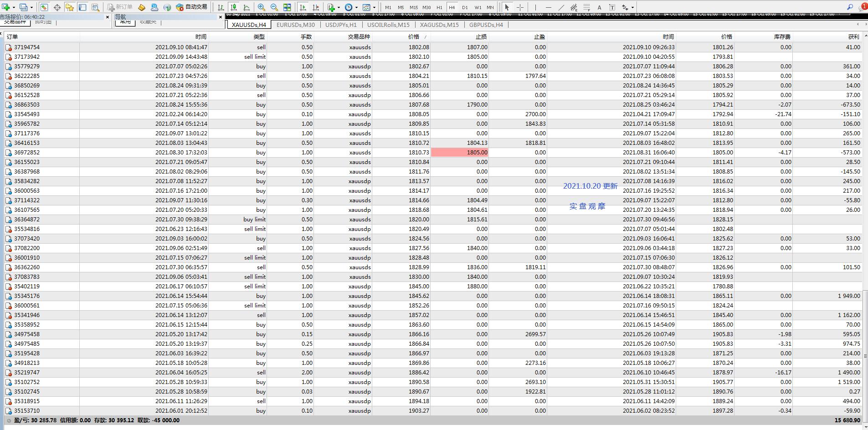Select the W1 weekly timeframe

point(478,7)
